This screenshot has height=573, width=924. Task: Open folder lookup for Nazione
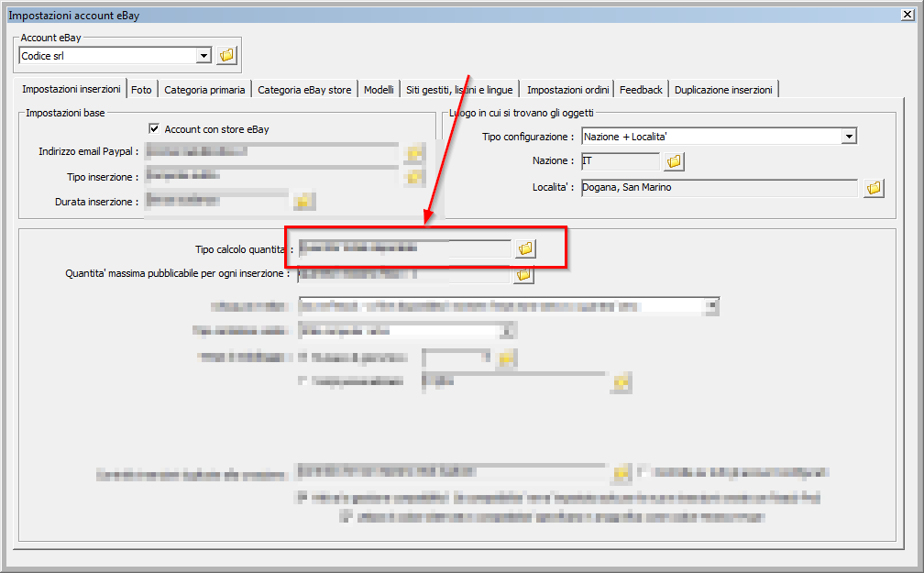(x=674, y=161)
